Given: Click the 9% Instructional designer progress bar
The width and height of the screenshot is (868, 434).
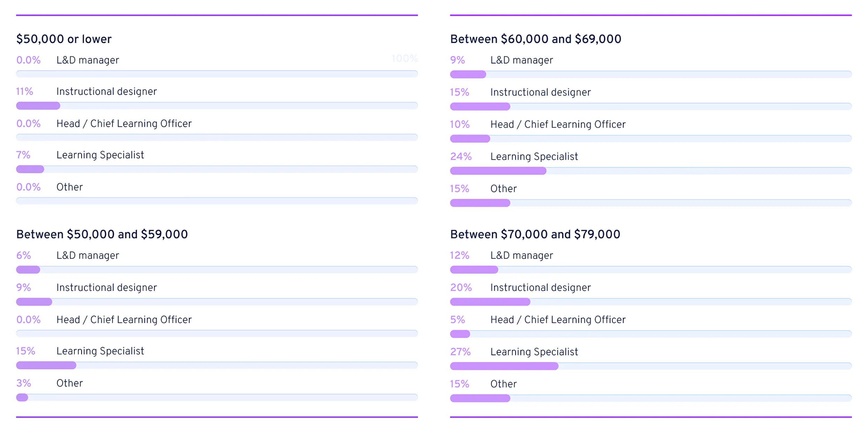Looking at the screenshot, I should pyautogui.click(x=217, y=302).
